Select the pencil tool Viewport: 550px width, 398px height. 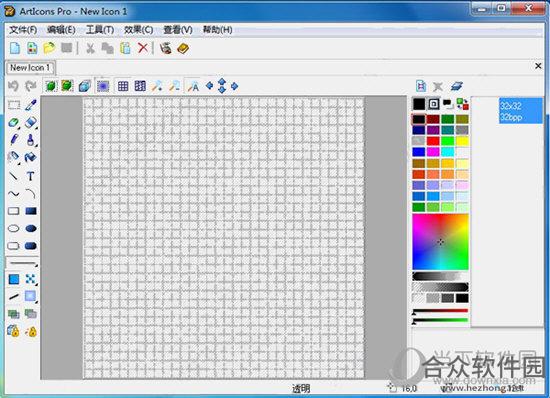(x=14, y=140)
